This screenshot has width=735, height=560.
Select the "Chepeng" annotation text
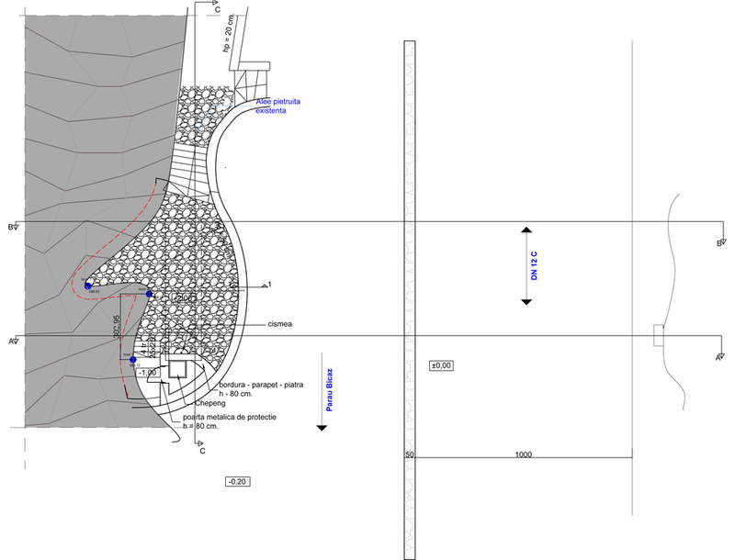click(212, 402)
